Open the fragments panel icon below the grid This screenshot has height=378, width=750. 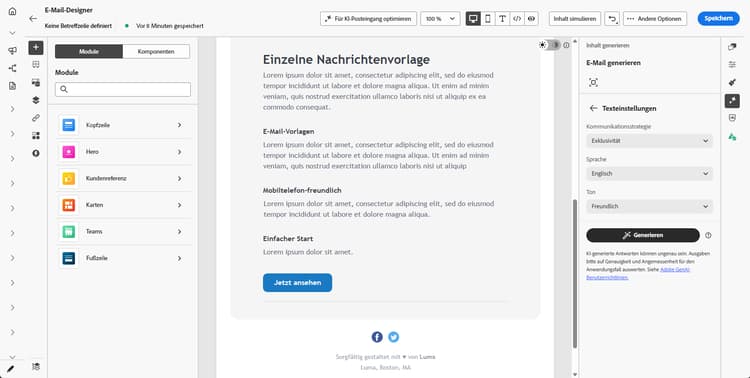point(36,82)
